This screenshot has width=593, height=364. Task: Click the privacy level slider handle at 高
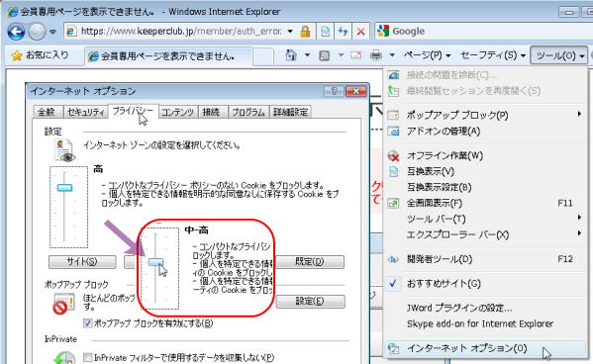[x=64, y=188]
